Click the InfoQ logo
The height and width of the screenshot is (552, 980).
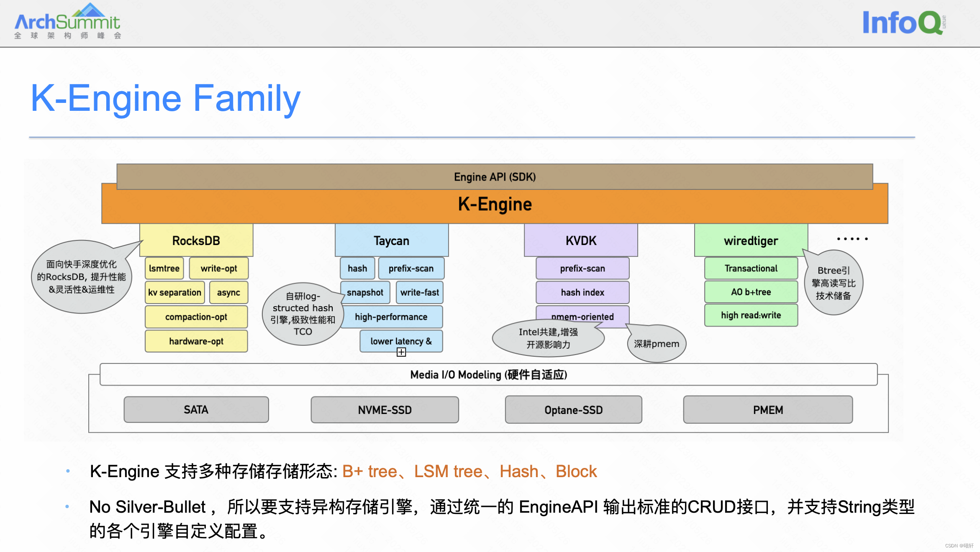[904, 23]
